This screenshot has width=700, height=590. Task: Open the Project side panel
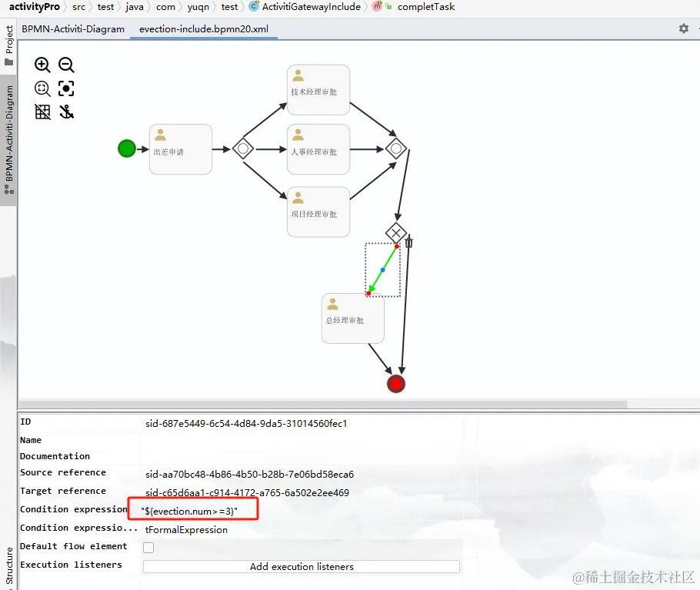tap(8, 45)
